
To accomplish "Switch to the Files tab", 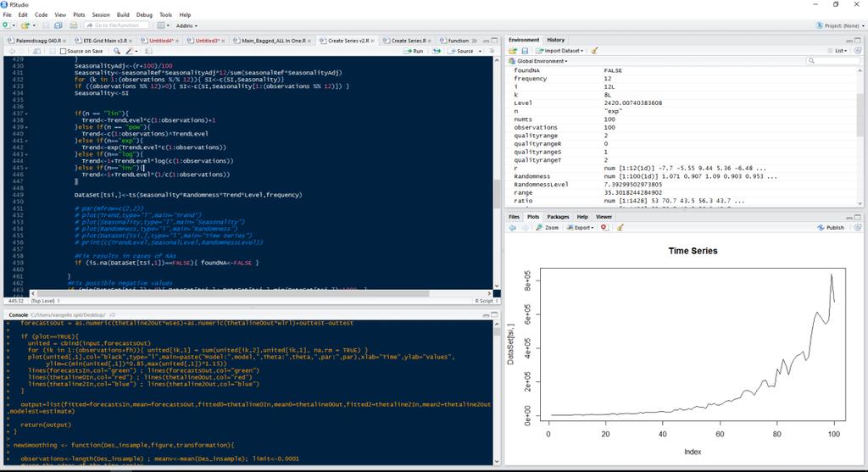I will 514,217.
